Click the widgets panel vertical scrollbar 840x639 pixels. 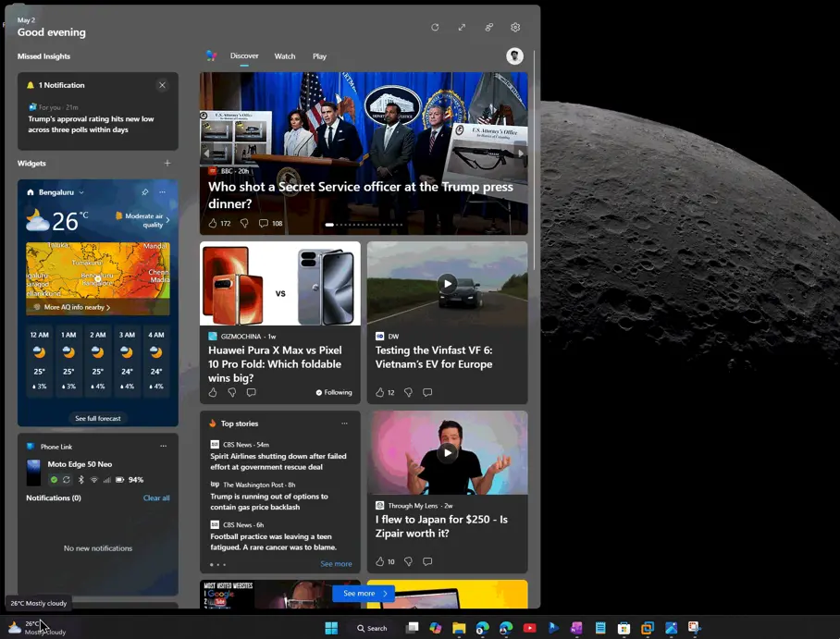pyautogui.click(x=534, y=161)
